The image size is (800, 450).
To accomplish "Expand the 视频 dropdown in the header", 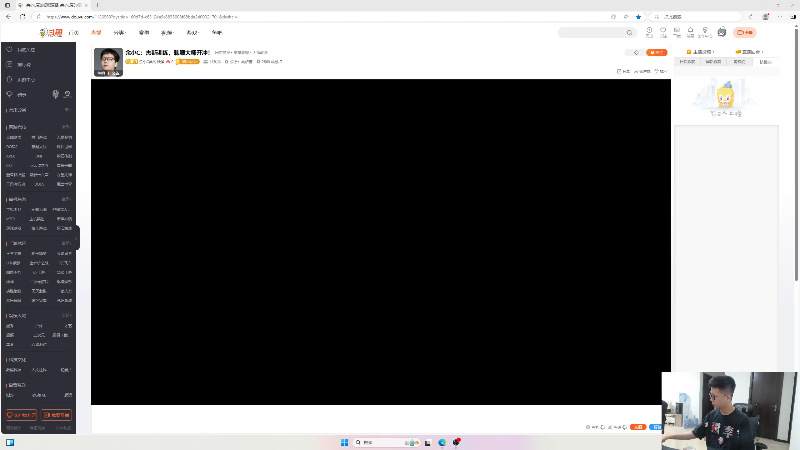I will click(167, 33).
